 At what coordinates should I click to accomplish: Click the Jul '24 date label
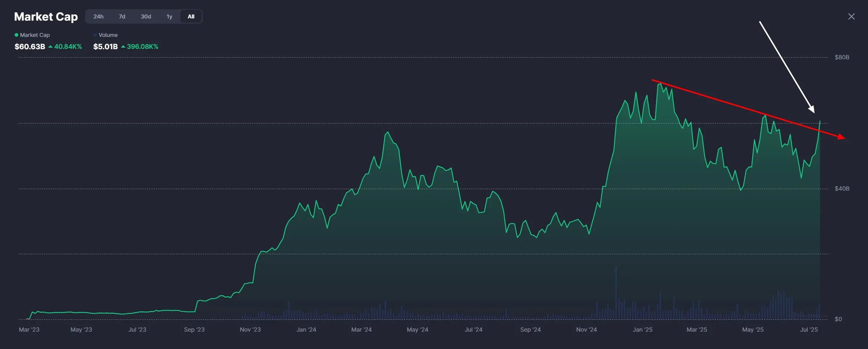click(474, 330)
